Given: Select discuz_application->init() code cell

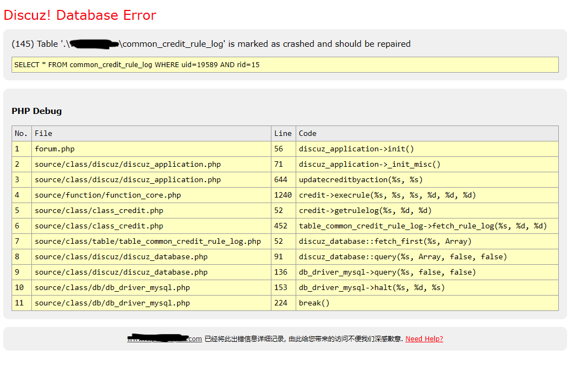Looking at the screenshot, I should pyautogui.click(x=427, y=149).
